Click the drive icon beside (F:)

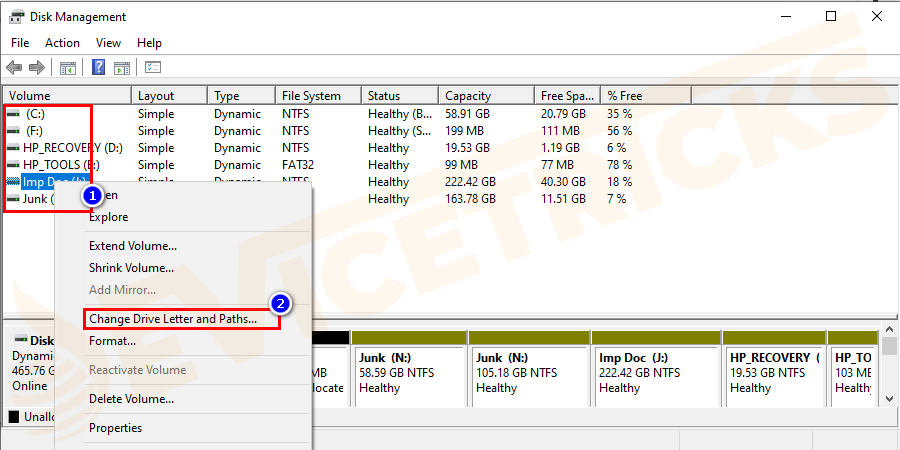point(13,131)
